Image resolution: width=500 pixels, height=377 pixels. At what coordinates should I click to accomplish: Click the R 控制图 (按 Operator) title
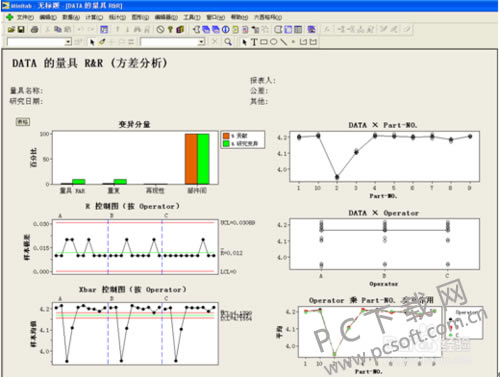click(132, 206)
